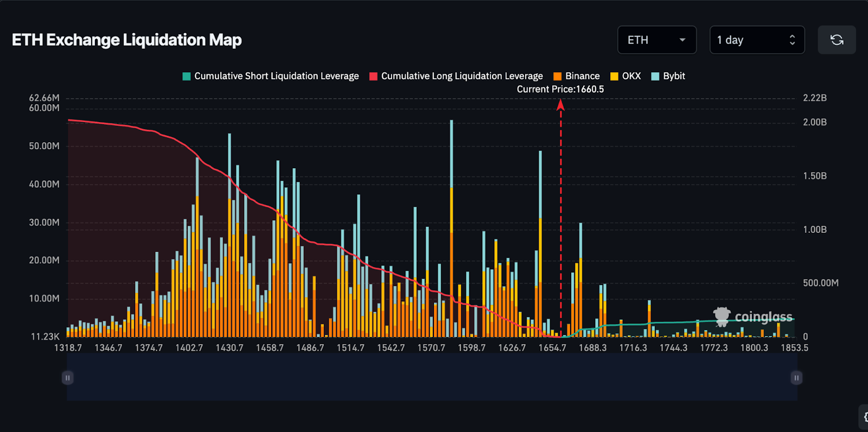Click the 1430.7 x-axis price label
The width and height of the screenshot is (868, 432).
[x=229, y=347]
